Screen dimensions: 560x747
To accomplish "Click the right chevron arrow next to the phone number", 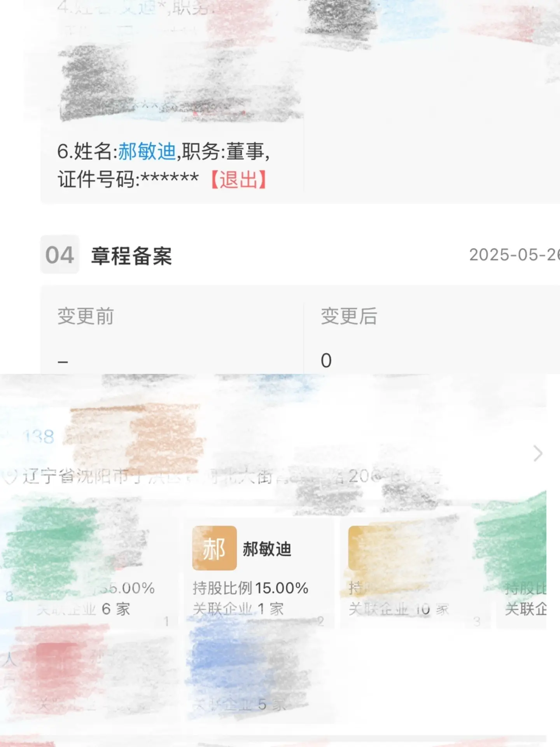I will (538, 454).
